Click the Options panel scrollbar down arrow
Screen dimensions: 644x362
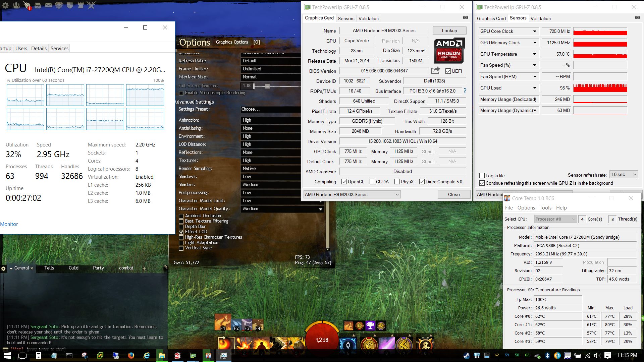pos(328,249)
